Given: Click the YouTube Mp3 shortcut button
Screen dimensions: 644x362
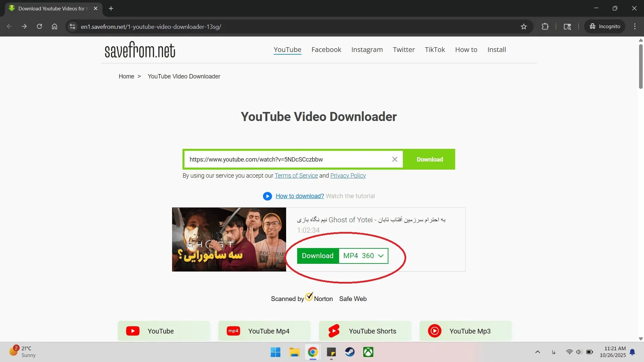Looking at the screenshot, I should (465, 331).
